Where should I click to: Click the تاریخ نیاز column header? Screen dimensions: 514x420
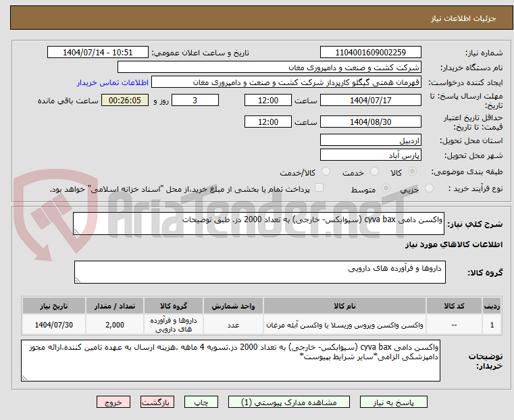[54, 306]
